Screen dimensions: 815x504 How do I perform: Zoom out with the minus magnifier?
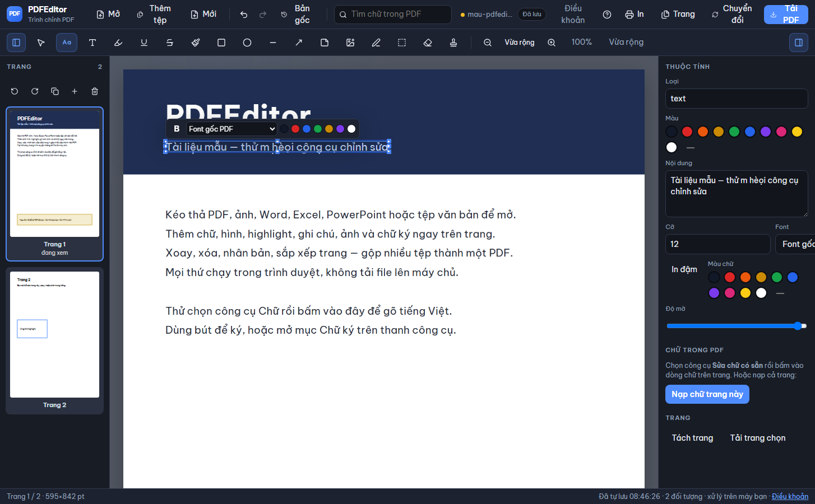point(488,43)
